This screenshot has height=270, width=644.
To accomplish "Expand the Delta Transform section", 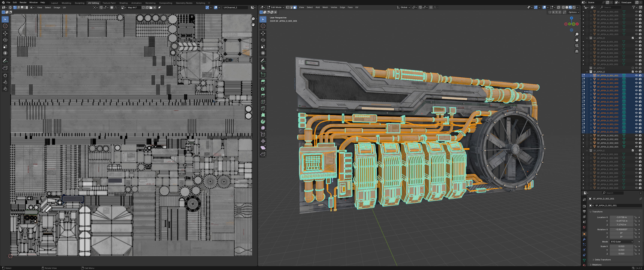I will point(602,260).
